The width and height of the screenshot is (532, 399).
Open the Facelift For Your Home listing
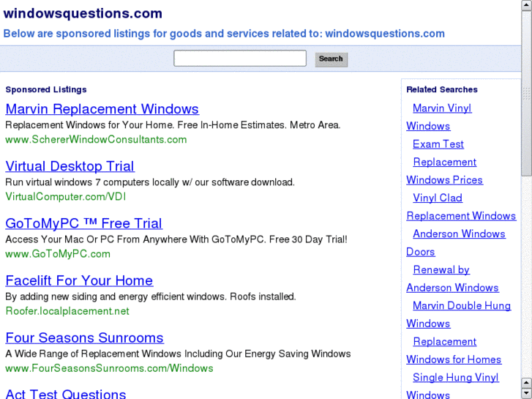tap(79, 281)
